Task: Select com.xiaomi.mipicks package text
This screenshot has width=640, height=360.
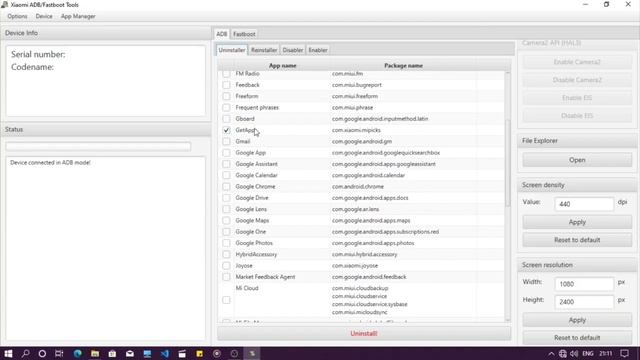Action: (356, 130)
